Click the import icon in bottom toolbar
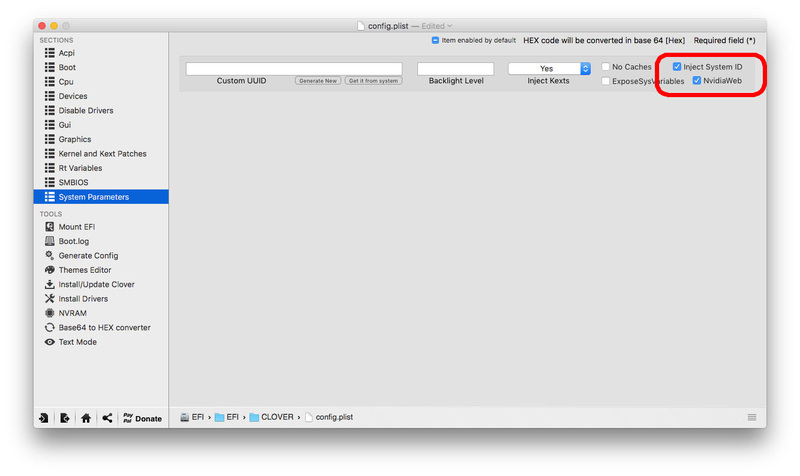The width and height of the screenshot is (800, 476). 44,418
